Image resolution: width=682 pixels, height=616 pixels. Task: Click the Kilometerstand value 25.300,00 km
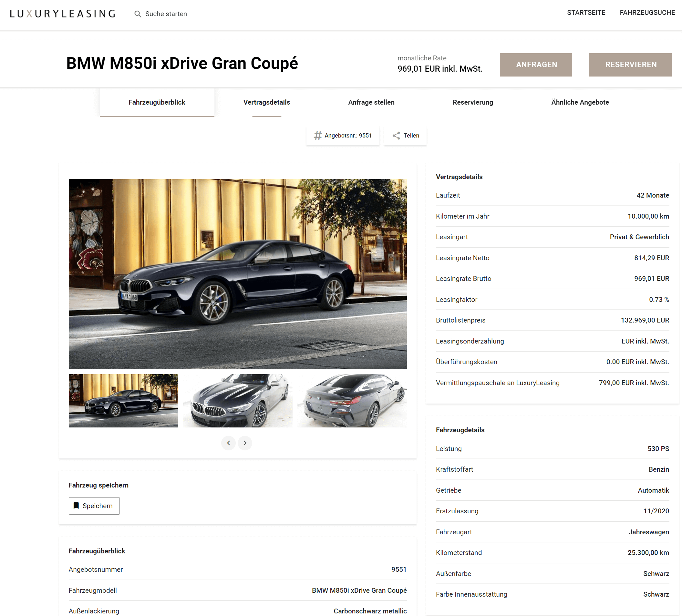pyautogui.click(x=648, y=552)
